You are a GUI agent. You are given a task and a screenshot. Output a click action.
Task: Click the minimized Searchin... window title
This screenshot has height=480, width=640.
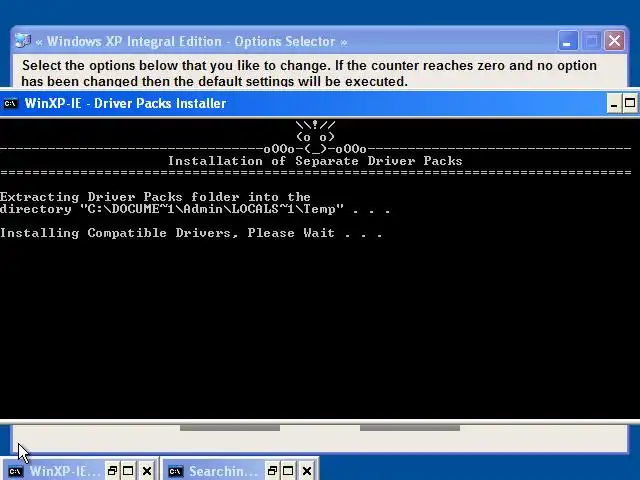point(223,471)
